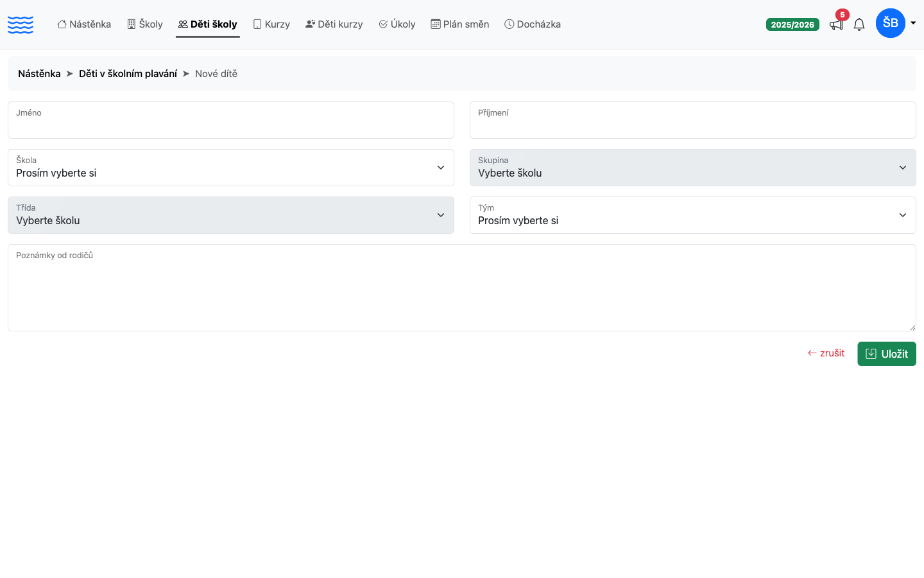Open the Třída dropdown
This screenshot has width=924, height=578.
tap(231, 215)
